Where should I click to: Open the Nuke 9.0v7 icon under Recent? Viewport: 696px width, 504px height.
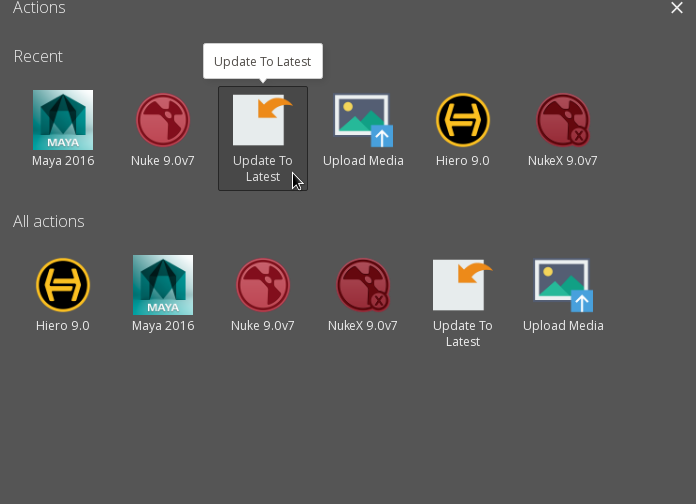click(163, 120)
